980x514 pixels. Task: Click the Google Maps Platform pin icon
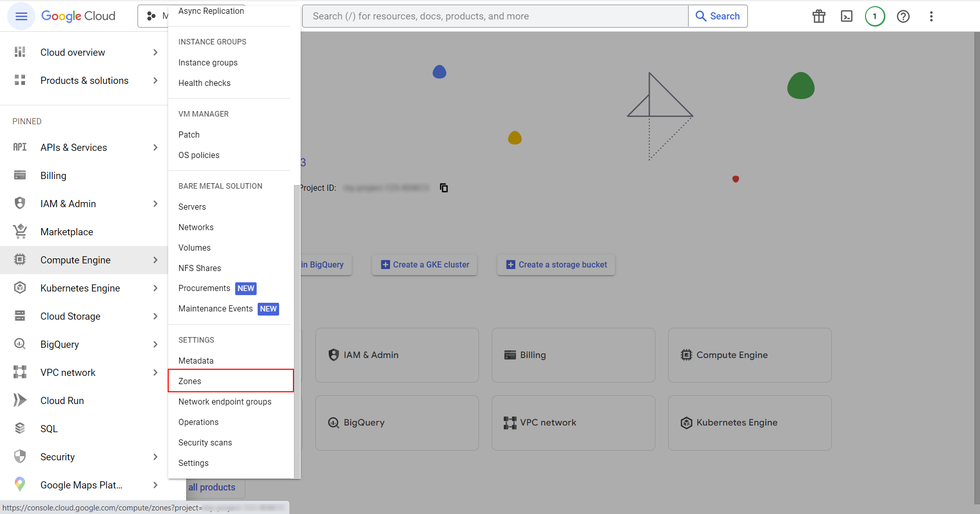[20, 484]
